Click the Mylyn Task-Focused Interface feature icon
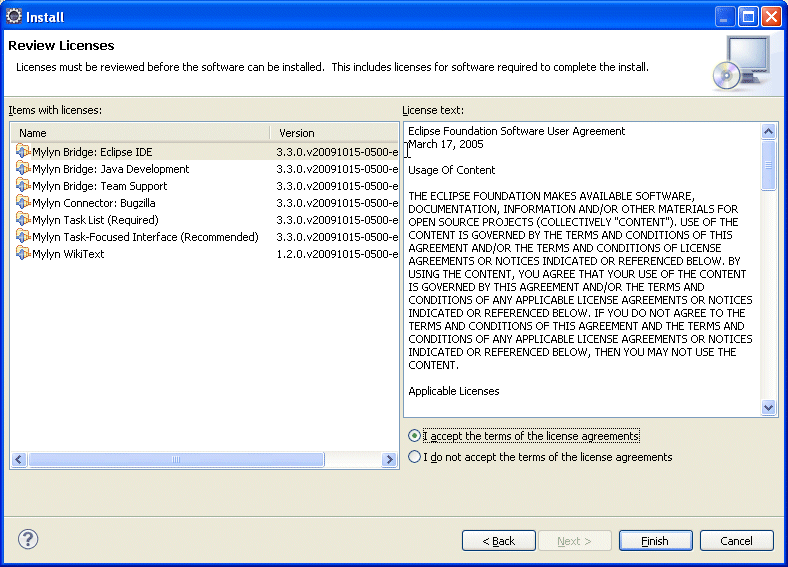The height and width of the screenshot is (567, 788). pyautogui.click(x=23, y=237)
